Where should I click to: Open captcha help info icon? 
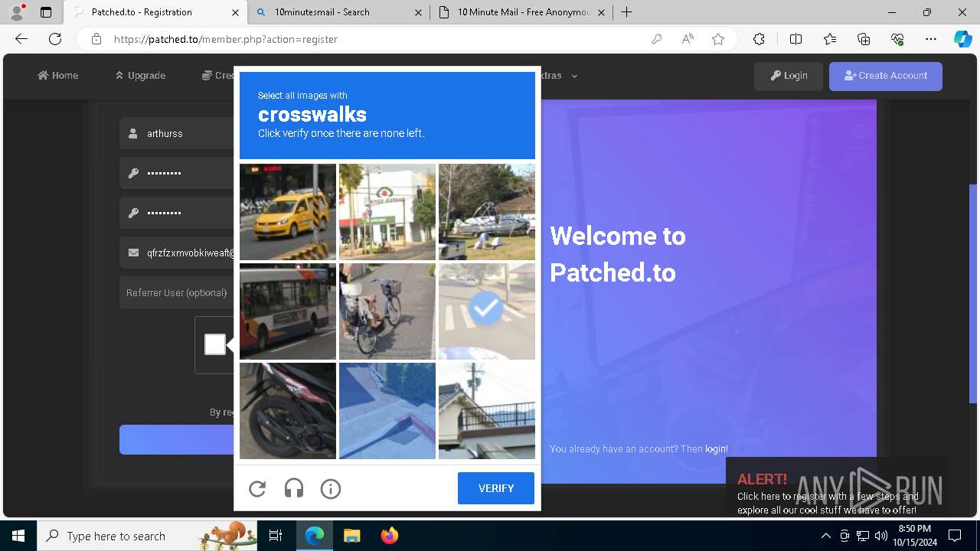click(x=331, y=488)
